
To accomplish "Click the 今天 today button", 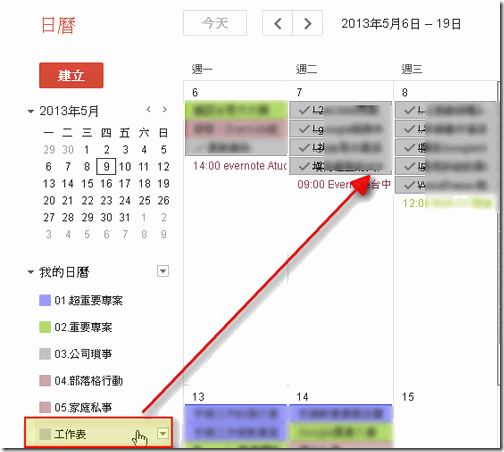I will coord(215,23).
